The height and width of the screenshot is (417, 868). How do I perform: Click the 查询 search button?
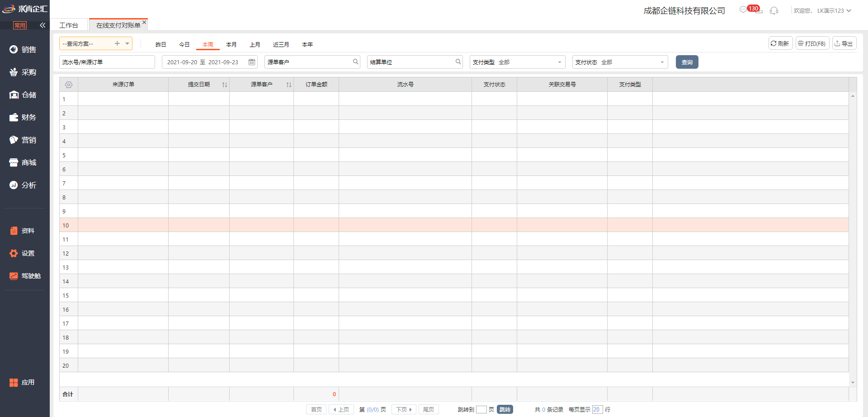[687, 62]
